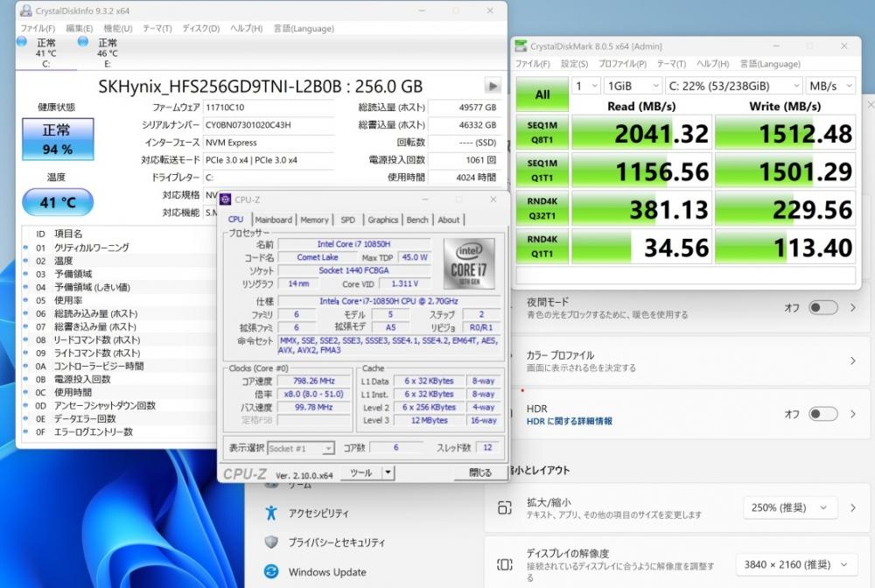Switch to CPU-Z Bench tab
This screenshot has width=875, height=588.
click(417, 220)
